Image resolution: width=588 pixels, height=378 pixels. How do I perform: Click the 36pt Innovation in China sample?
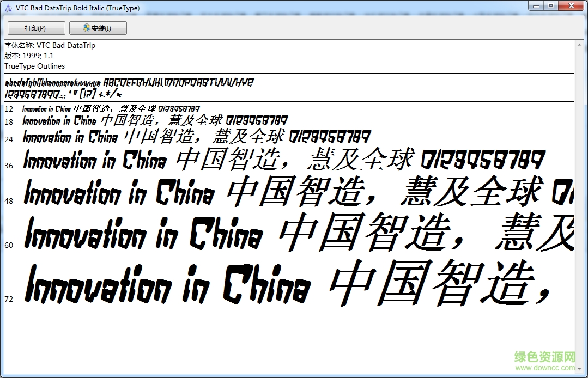(x=95, y=160)
